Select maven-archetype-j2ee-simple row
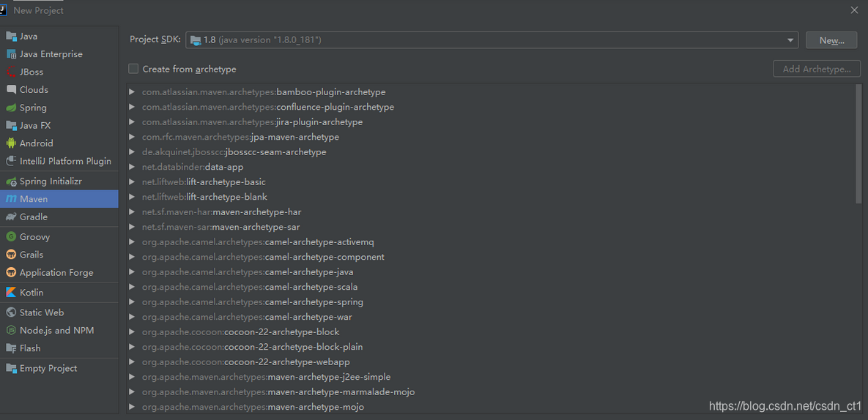868x420 pixels. pyautogui.click(x=491, y=377)
